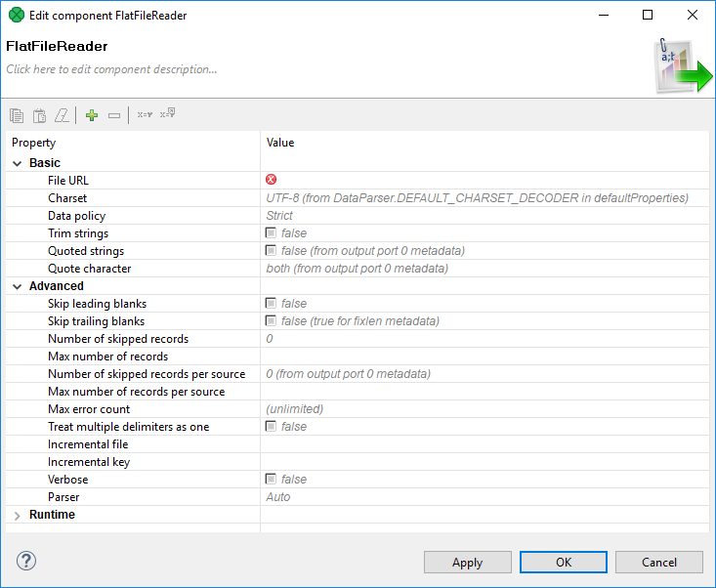Click the Cancel button

pos(659,562)
